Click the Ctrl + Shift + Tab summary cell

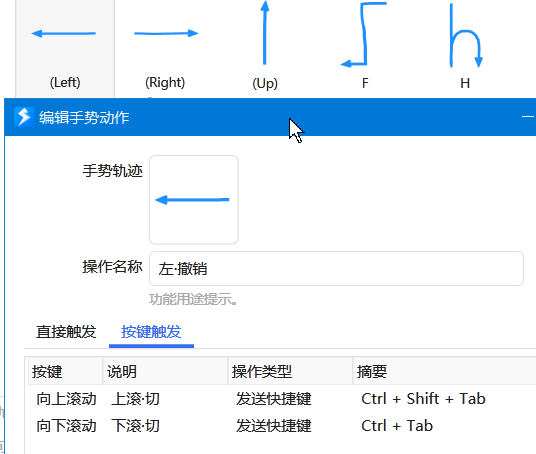click(423, 399)
